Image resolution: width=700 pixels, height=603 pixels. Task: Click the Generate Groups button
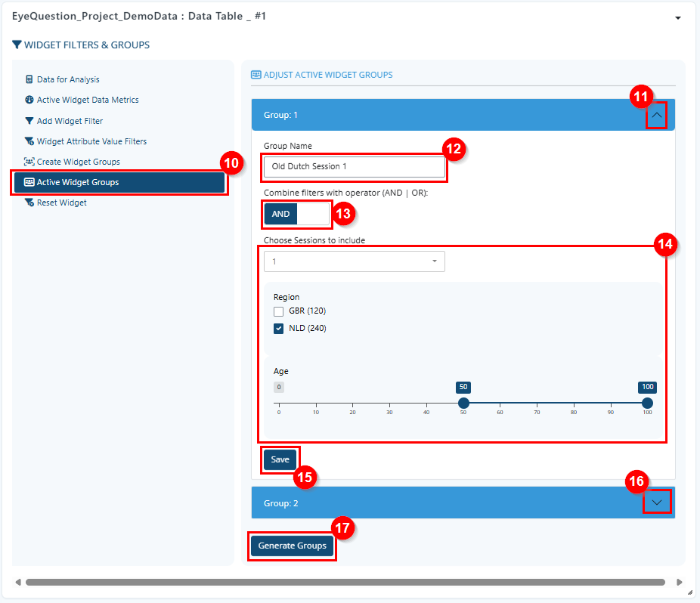pyautogui.click(x=292, y=546)
